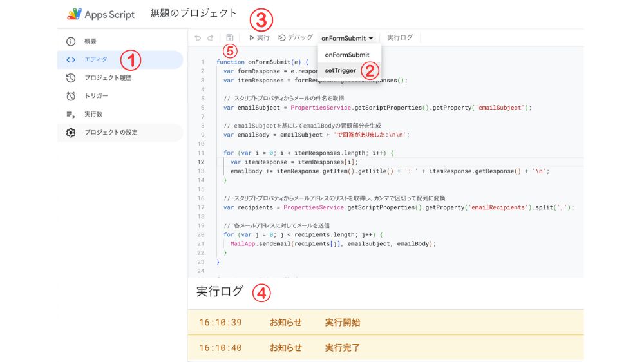Run the script with 実行 button
644x362 pixels.
(260, 38)
